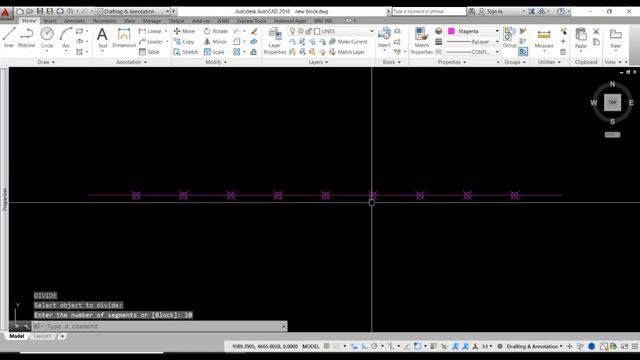This screenshot has width=640, height=360.
Task: Open the LINES layer dropdown
Action: click(x=331, y=31)
